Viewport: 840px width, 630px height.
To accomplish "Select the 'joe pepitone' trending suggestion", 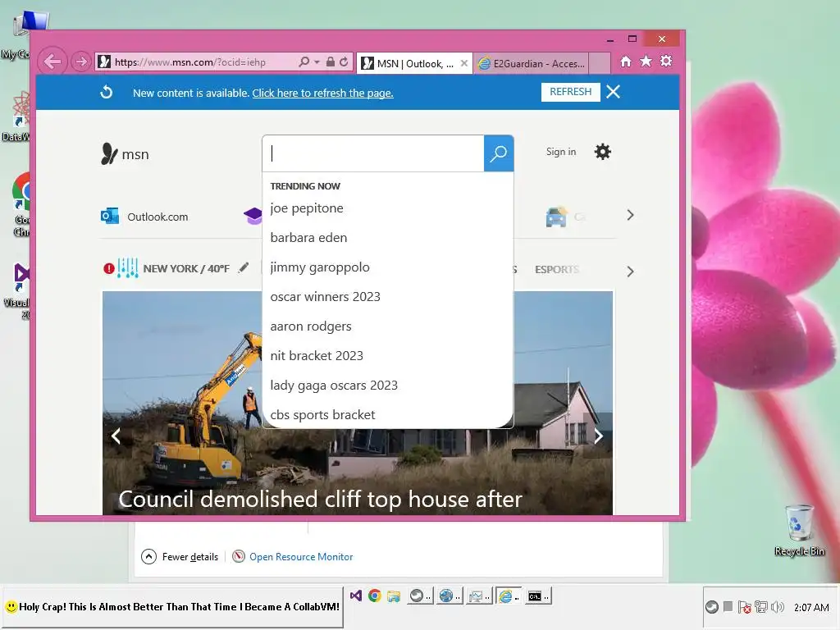I will click(388, 208).
